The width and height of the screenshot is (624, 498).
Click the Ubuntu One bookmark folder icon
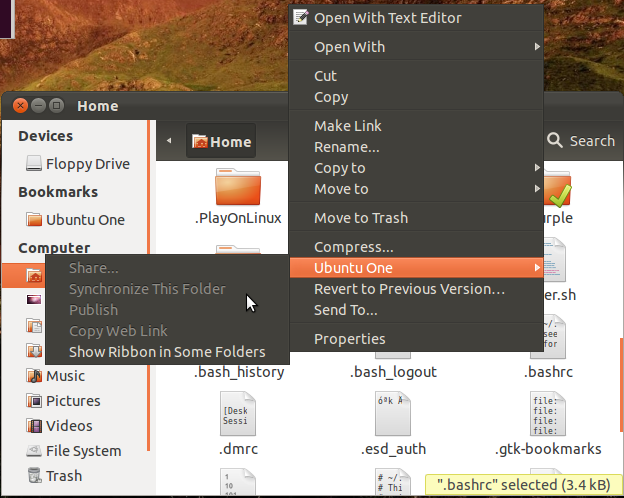coord(34,219)
